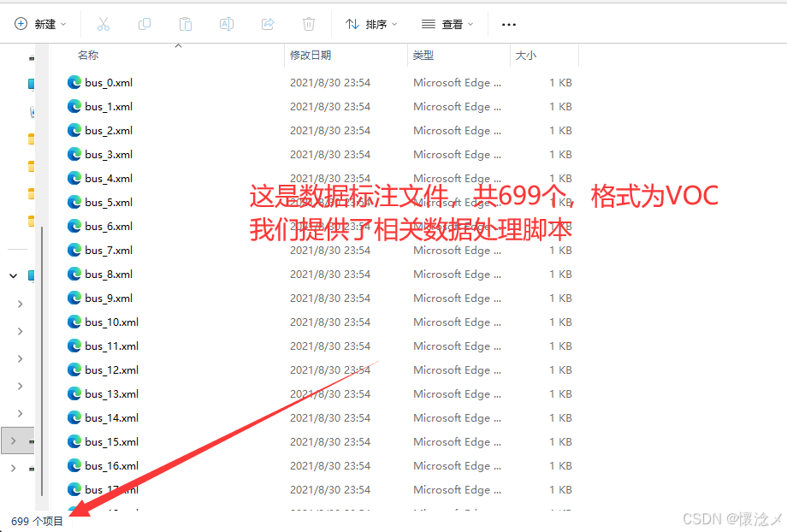
Task: Select file name bus_15.xml
Action: point(112,442)
